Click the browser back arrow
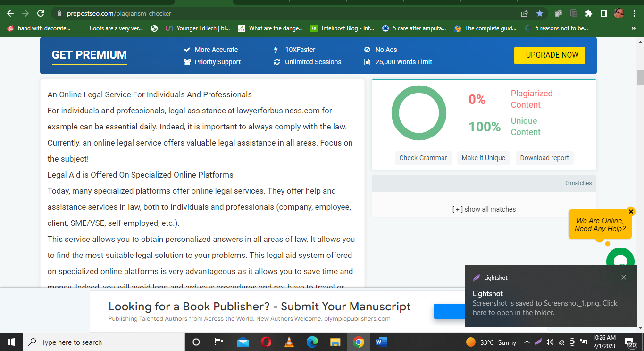644x351 pixels. (10, 13)
